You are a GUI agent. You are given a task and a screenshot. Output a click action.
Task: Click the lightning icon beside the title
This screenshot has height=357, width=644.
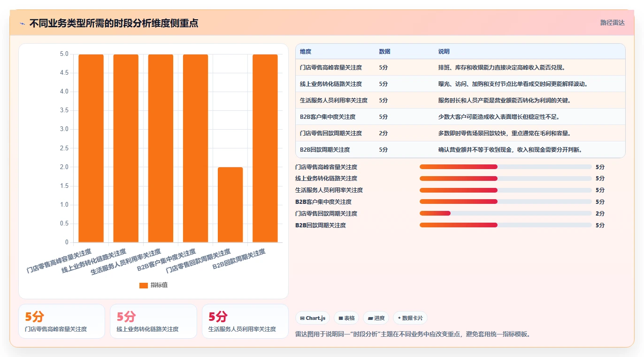coord(22,23)
